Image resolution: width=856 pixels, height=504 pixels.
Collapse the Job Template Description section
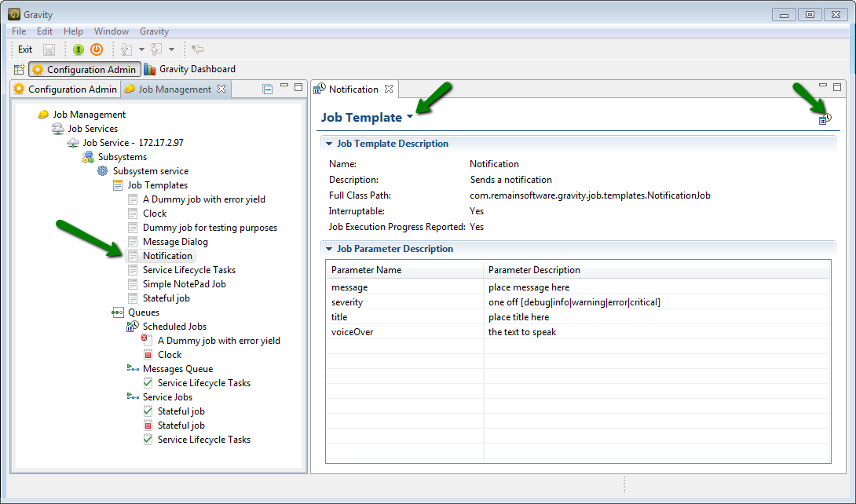tap(330, 144)
